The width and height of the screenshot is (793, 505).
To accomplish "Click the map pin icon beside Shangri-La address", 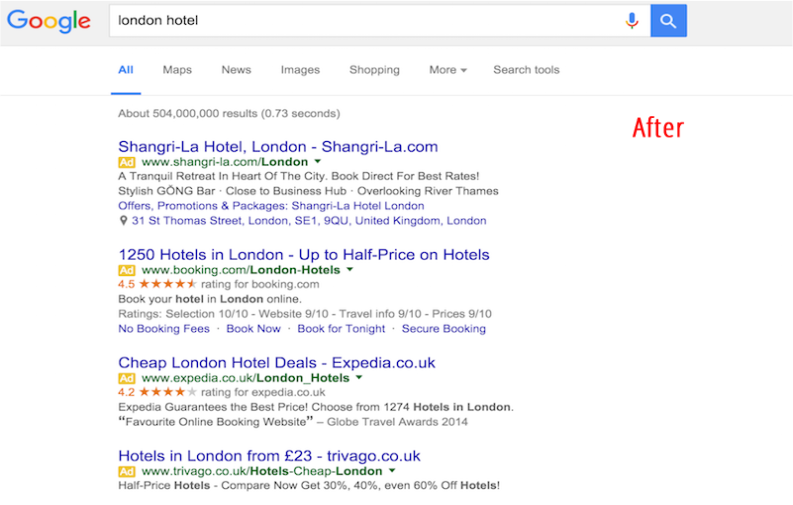I will (x=123, y=221).
